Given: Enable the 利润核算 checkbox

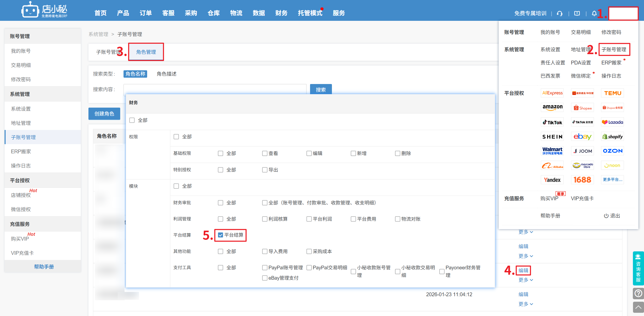Looking at the screenshot, I should click(265, 219).
